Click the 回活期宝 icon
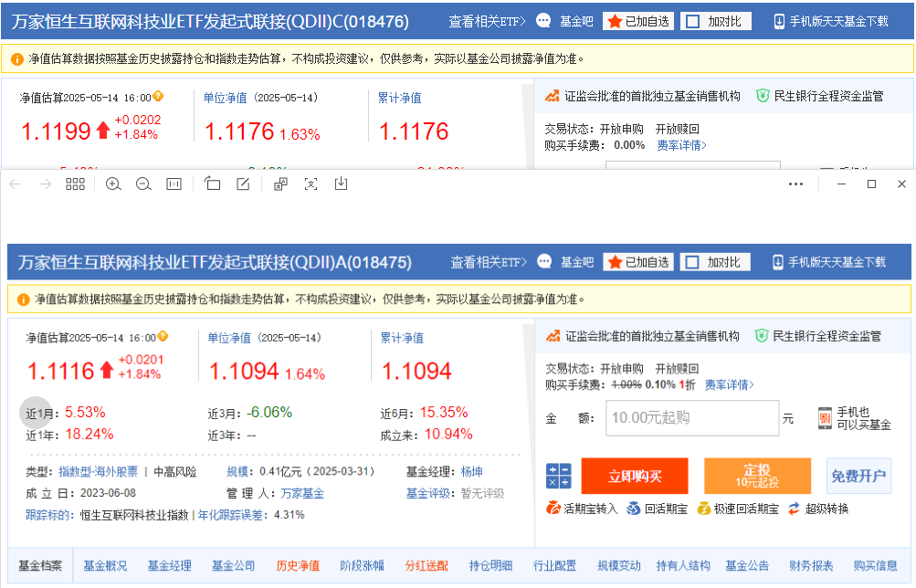The height and width of the screenshot is (588, 916). point(633,508)
